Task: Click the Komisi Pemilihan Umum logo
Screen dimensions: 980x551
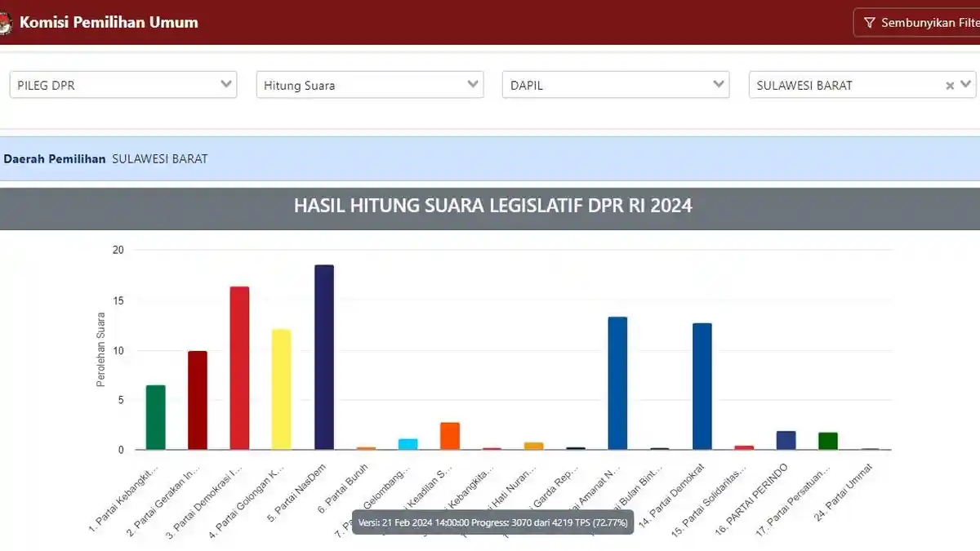Action: coord(5,23)
